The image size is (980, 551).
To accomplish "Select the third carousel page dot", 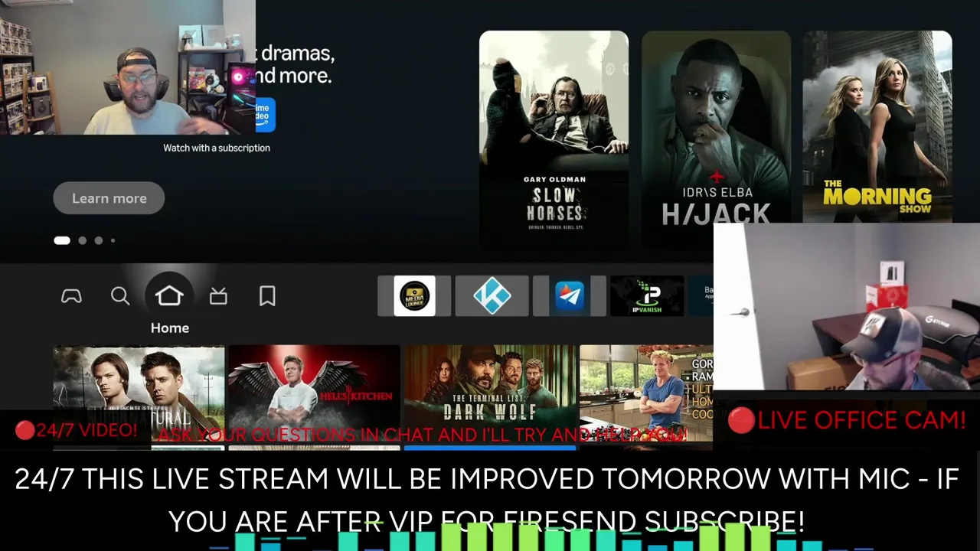I will coord(99,240).
